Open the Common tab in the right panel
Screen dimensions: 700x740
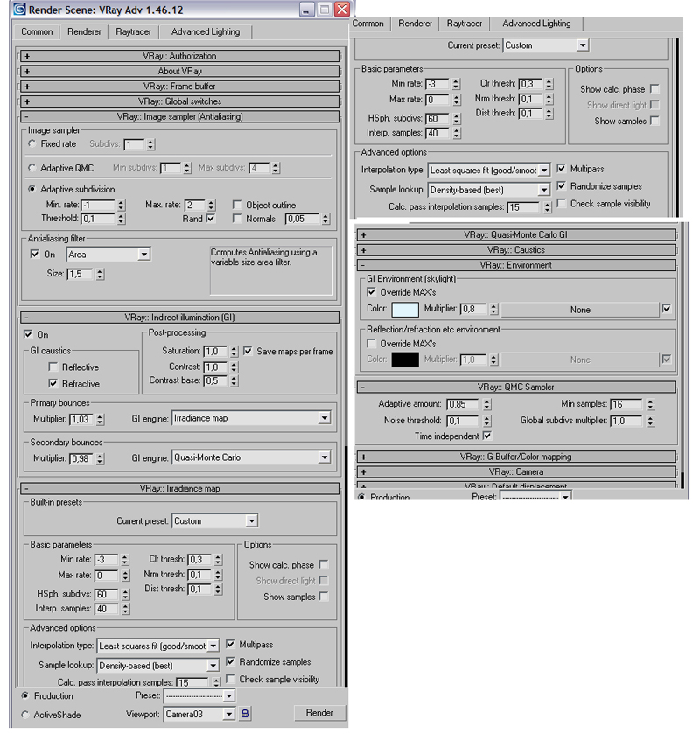tap(368, 23)
